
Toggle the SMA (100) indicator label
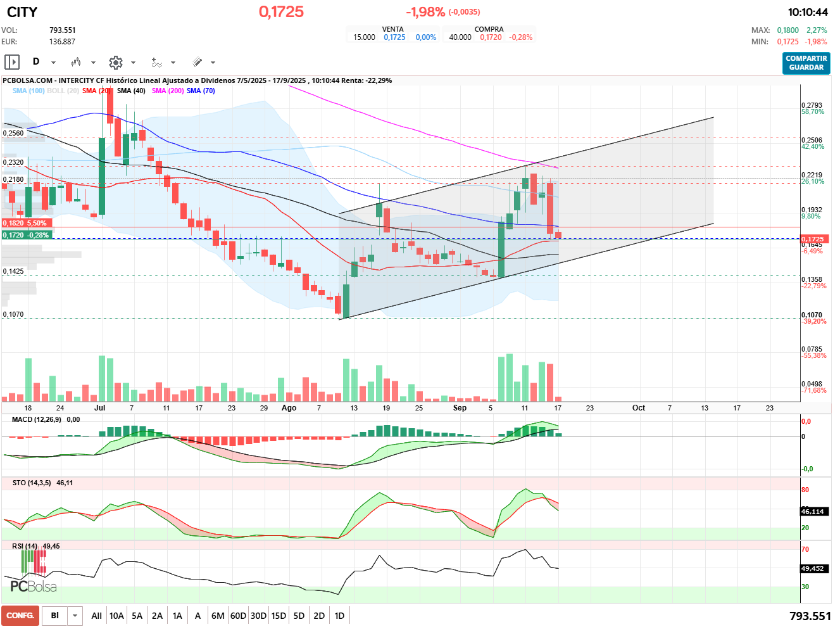(28, 91)
